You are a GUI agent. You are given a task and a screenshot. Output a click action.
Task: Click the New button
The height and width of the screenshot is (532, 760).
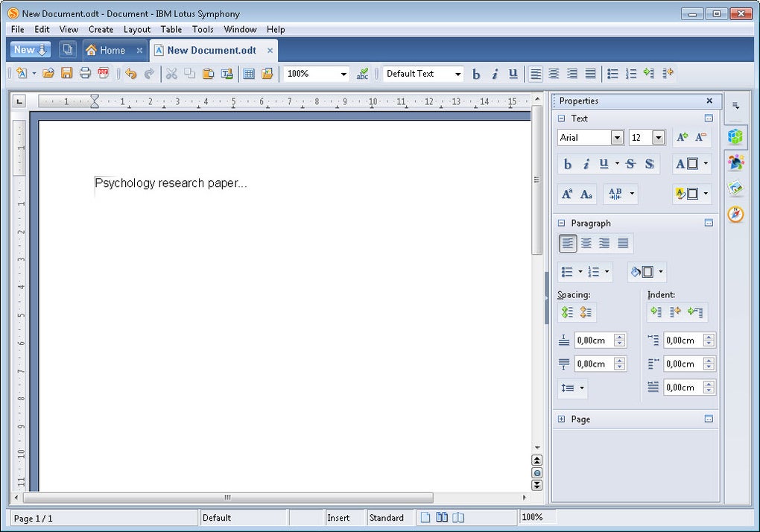pos(30,50)
